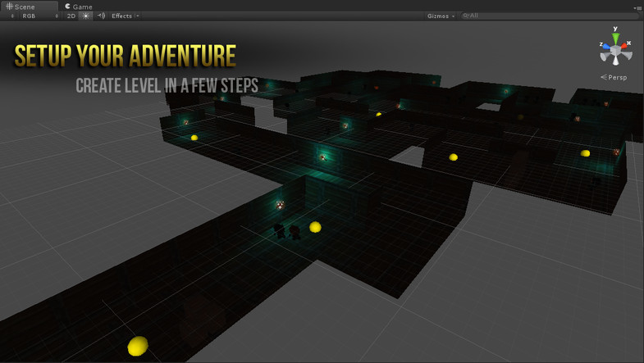Select the yellow sphere beside the two dark figures
Screen dimensions: 644x363
coord(315,227)
